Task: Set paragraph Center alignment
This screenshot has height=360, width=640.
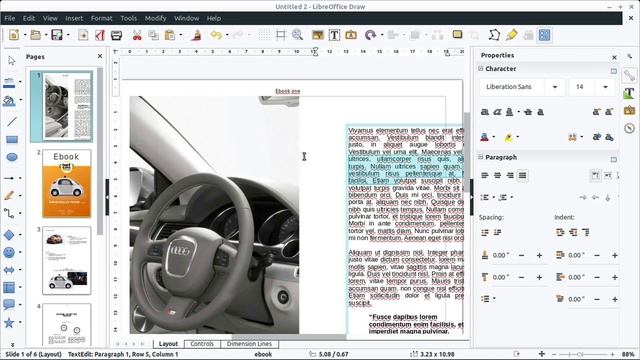Action: (498, 176)
